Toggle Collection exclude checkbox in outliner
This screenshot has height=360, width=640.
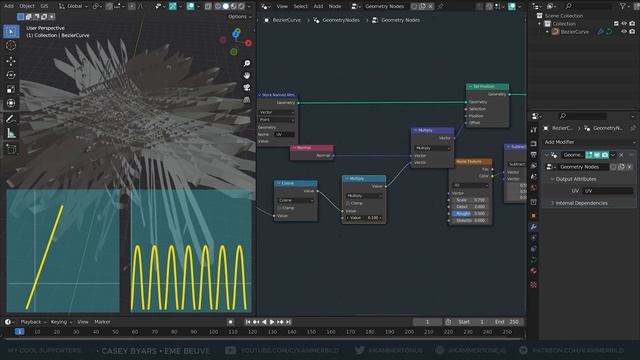click(x=616, y=24)
